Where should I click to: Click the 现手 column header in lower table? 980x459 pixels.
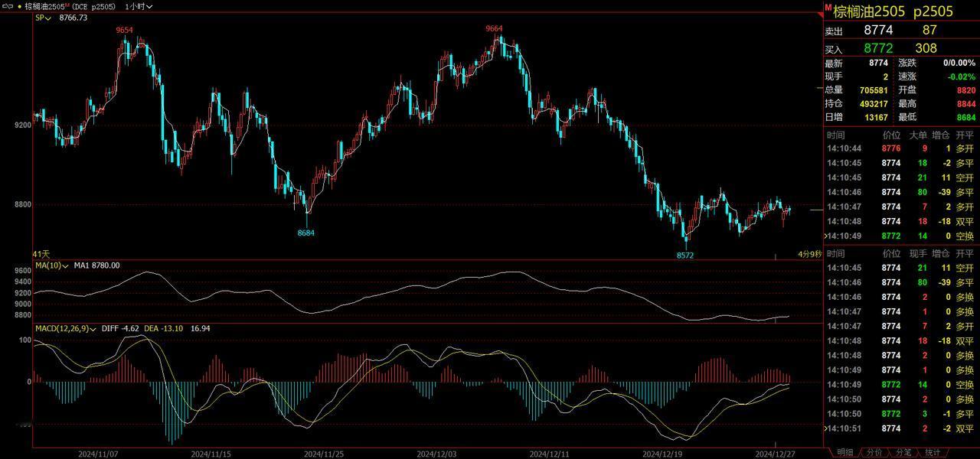[917, 253]
